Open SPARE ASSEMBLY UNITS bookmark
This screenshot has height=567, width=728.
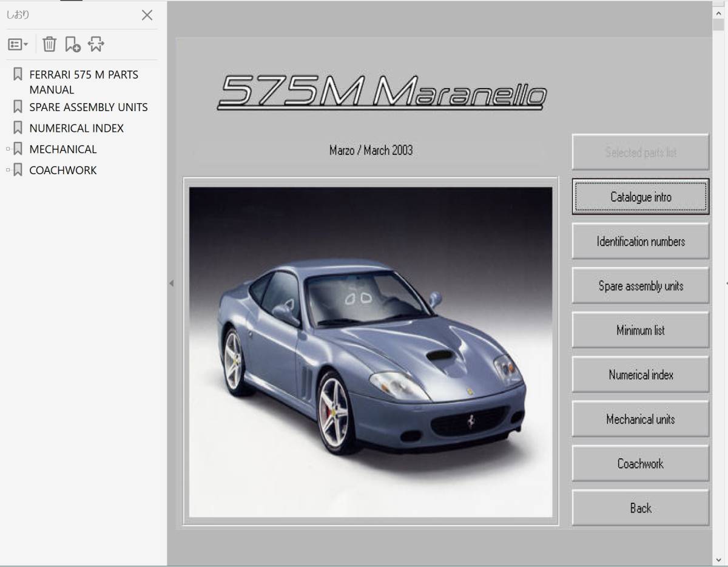(x=89, y=107)
